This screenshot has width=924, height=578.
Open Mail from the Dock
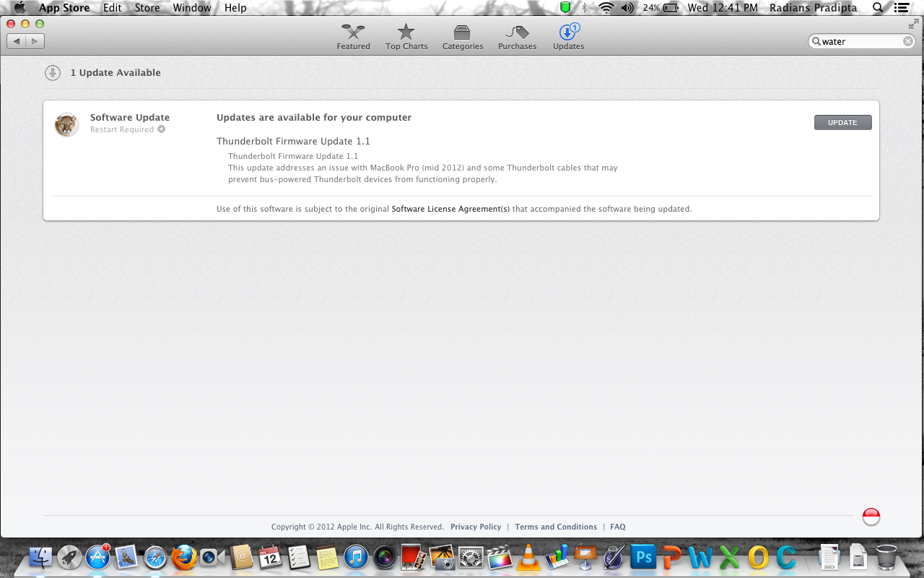click(126, 557)
